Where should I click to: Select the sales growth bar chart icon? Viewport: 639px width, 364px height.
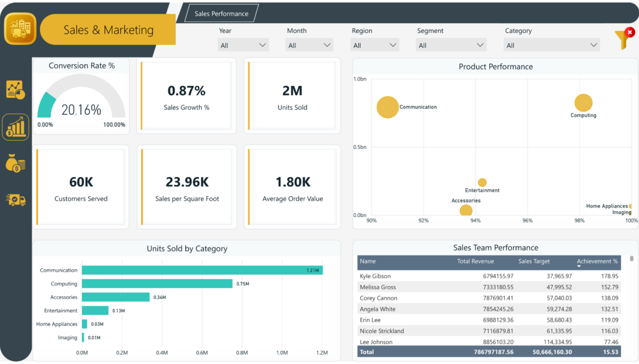(16, 127)
